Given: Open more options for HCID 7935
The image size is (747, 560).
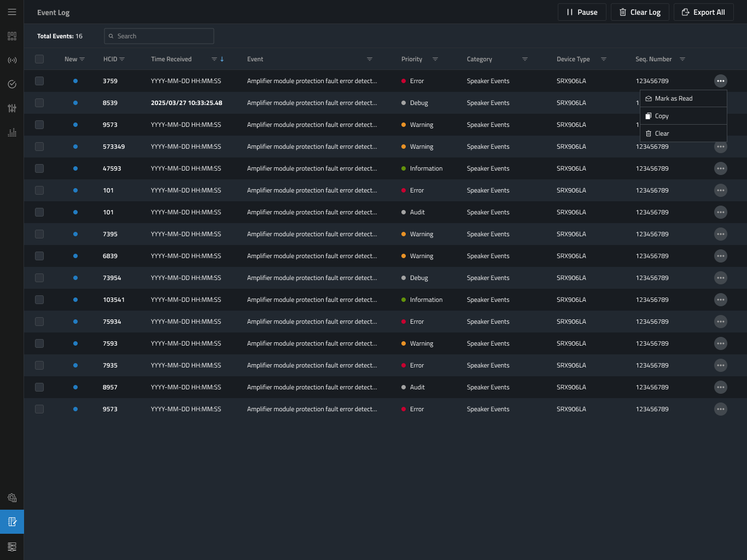Looking at the screenshot, I should (721, 365).
